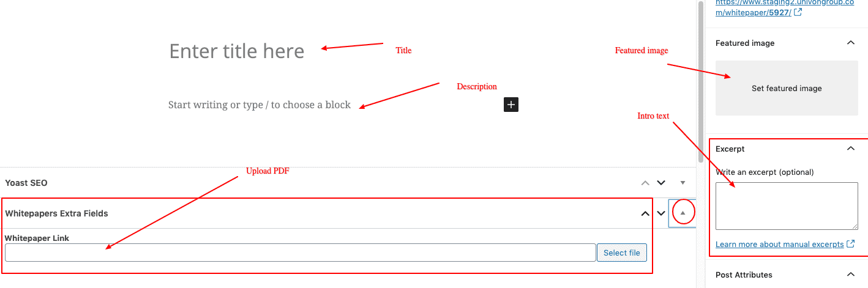Screen dimensions: 868x288
Task: Click the black plus add block icon
Action: coord(511,105)
